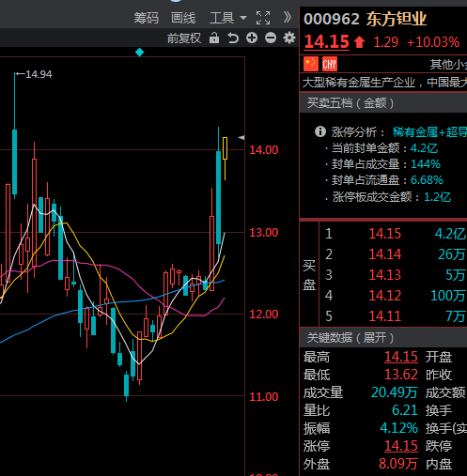Click bid 4 amount 100万
This screenshot has width=467, height=476.
(x=447, y=296)
